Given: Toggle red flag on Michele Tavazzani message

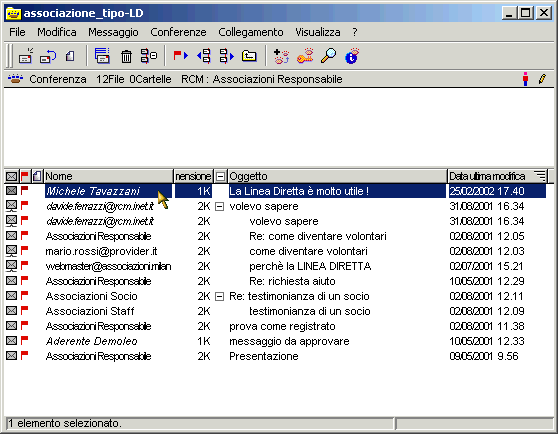Looking at the screenshot, I should tap(24, 190).
